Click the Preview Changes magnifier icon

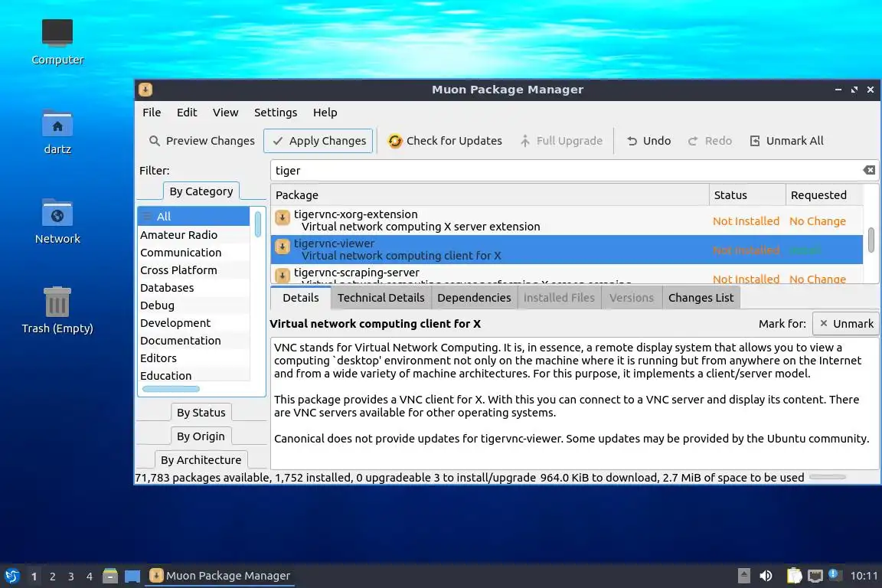[x=154, y=141]
